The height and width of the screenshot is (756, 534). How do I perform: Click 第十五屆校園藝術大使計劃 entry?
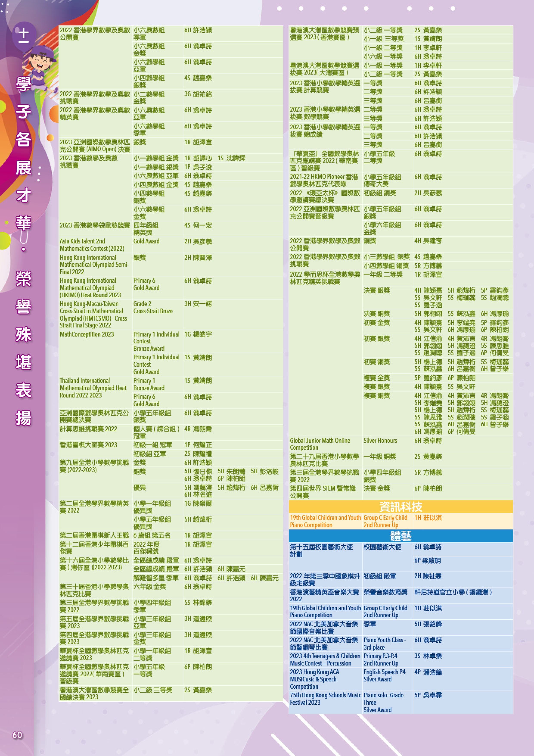coord(321,551)
